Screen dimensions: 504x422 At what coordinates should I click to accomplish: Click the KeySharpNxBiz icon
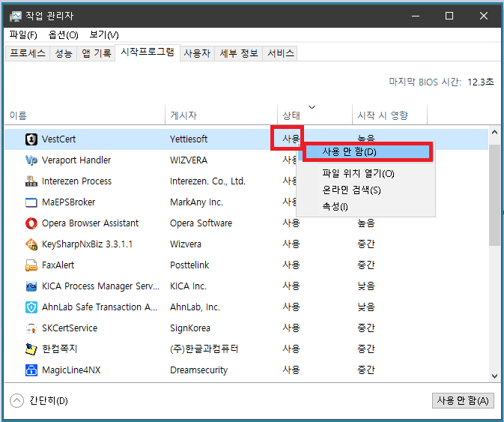coord(31,244)
